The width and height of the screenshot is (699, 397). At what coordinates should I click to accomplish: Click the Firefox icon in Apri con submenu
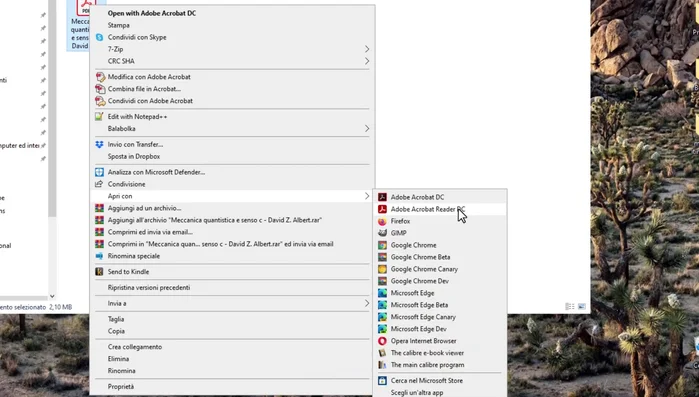[x=382, y=221]
